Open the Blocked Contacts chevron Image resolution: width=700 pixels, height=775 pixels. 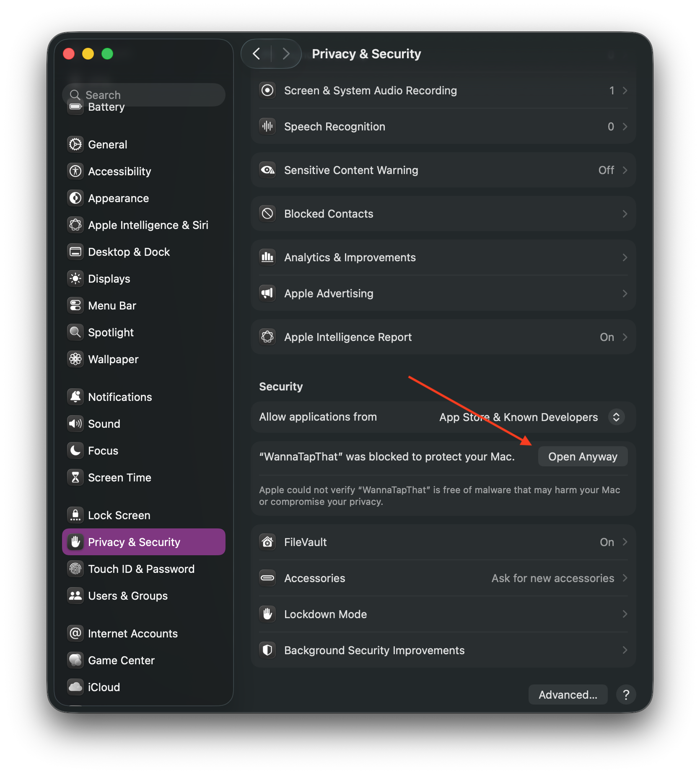tap(625, 214)
